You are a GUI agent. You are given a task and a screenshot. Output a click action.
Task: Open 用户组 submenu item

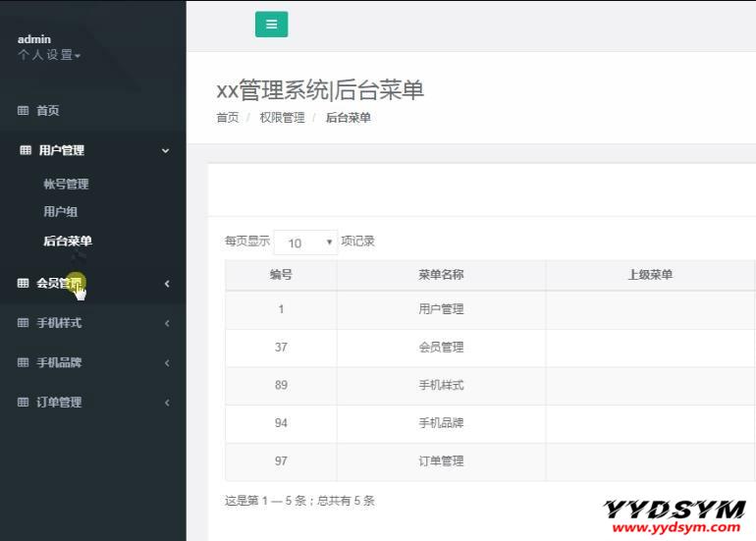click(x=60, y=211)
